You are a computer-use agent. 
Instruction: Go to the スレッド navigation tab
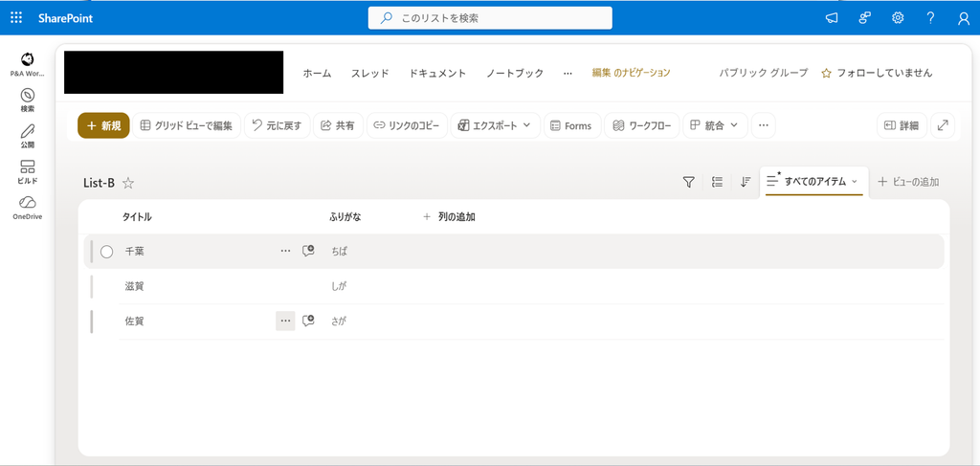(370, 73)
